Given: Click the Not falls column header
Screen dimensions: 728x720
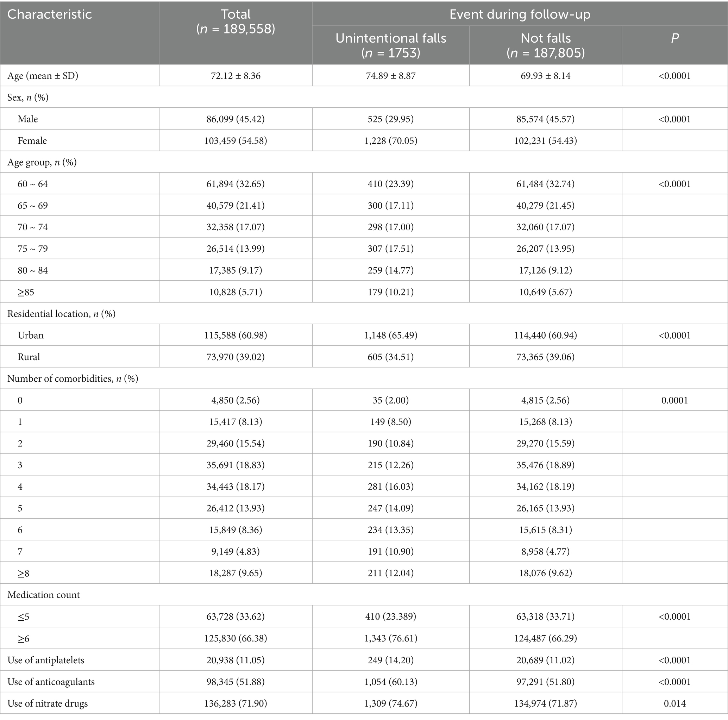Looking at the screenshot, I should (x=545, y=45).
